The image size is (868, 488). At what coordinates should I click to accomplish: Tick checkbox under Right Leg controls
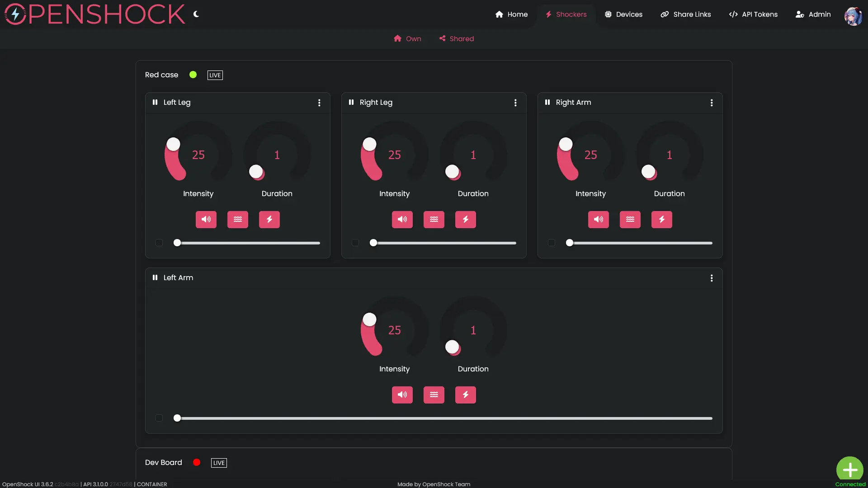[x=355, y=243]
